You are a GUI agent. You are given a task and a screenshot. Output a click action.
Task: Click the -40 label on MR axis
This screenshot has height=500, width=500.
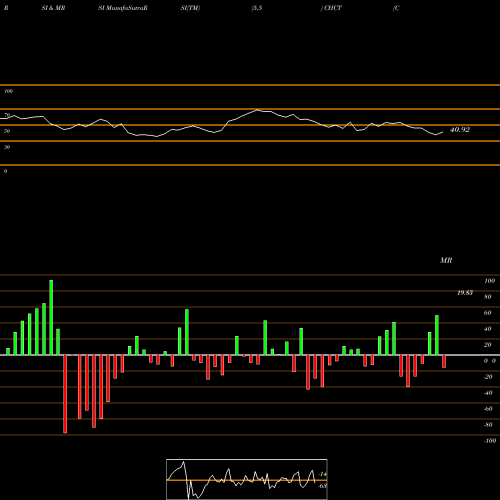pos(488,393)
